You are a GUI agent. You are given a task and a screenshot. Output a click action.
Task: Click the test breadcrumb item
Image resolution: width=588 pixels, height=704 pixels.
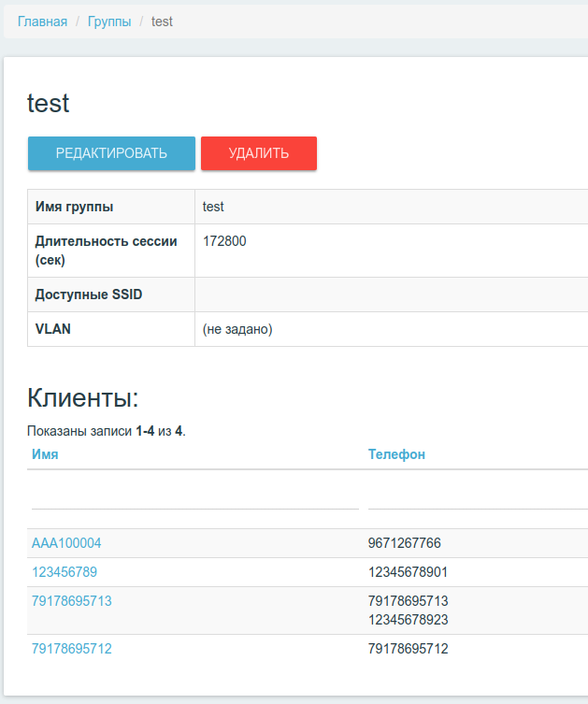click(x=162, y=22)
